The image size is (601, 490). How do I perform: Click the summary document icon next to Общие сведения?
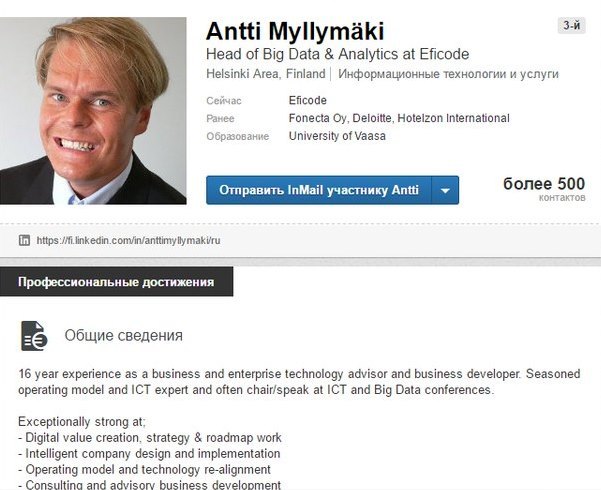[34, 335]
